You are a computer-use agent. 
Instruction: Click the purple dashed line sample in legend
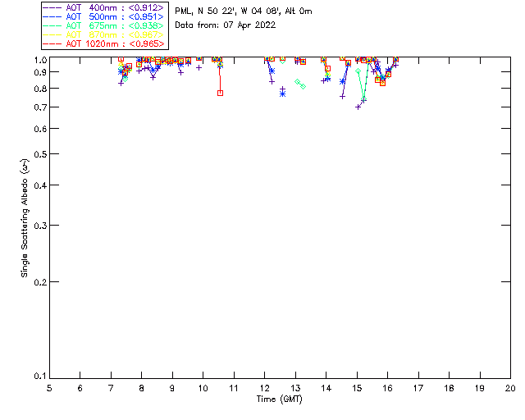[52, 7]
